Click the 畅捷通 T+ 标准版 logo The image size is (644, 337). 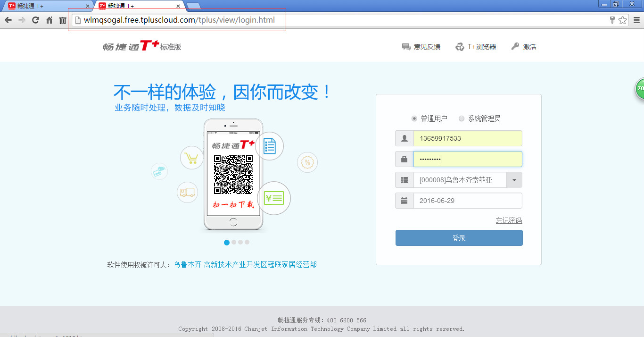[142, 46]
